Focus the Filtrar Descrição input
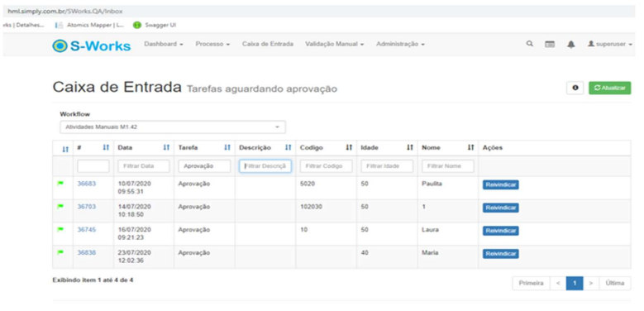644x311 pixels. click(265, 166)
